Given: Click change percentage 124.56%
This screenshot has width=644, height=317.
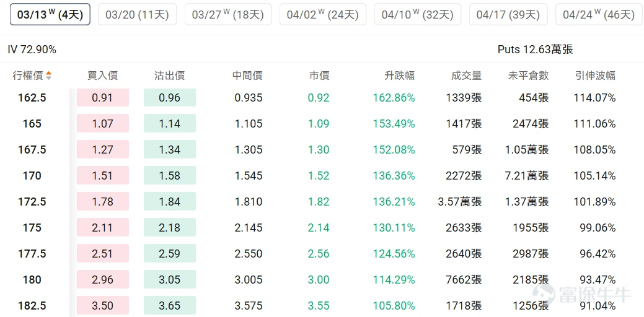Looking at the screenshot, I should tap(394, 253).
